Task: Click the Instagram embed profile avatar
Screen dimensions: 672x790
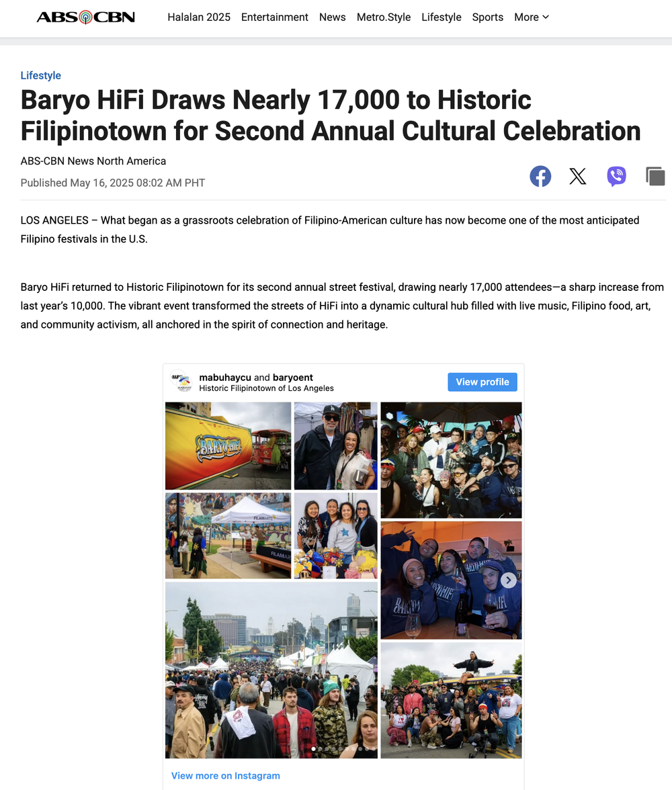Action: coord(181,382)
